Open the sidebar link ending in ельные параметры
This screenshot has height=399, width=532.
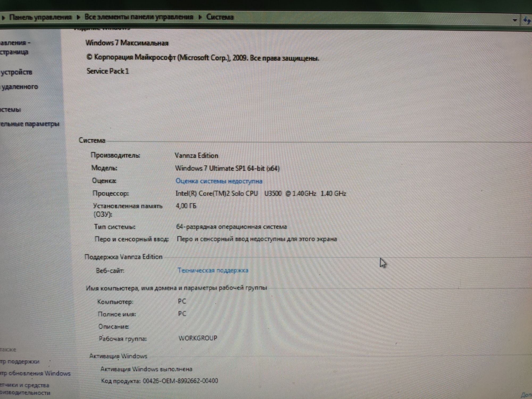coord(29,124)
